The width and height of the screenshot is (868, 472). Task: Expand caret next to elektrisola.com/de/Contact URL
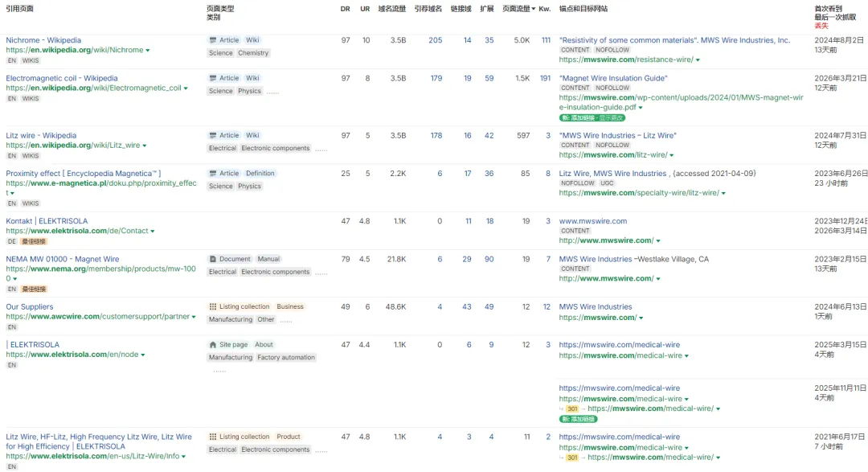pyautogui.click(x=153, y=232)
